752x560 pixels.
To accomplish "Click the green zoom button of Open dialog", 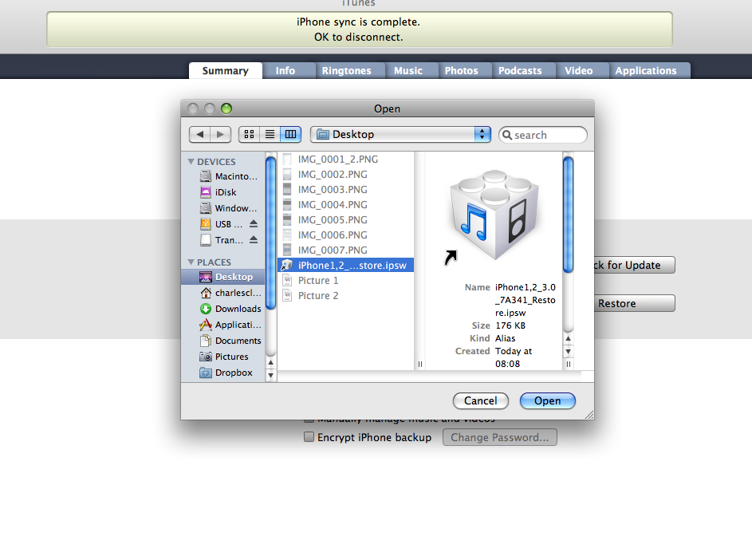I will coord(226,108).
